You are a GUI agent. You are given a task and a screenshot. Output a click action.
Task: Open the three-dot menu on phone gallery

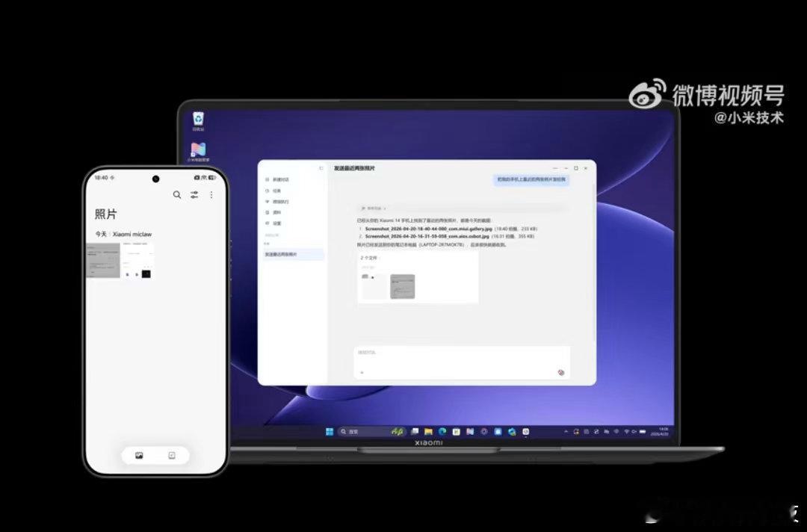pyautogui.click(x=211, y=195)
